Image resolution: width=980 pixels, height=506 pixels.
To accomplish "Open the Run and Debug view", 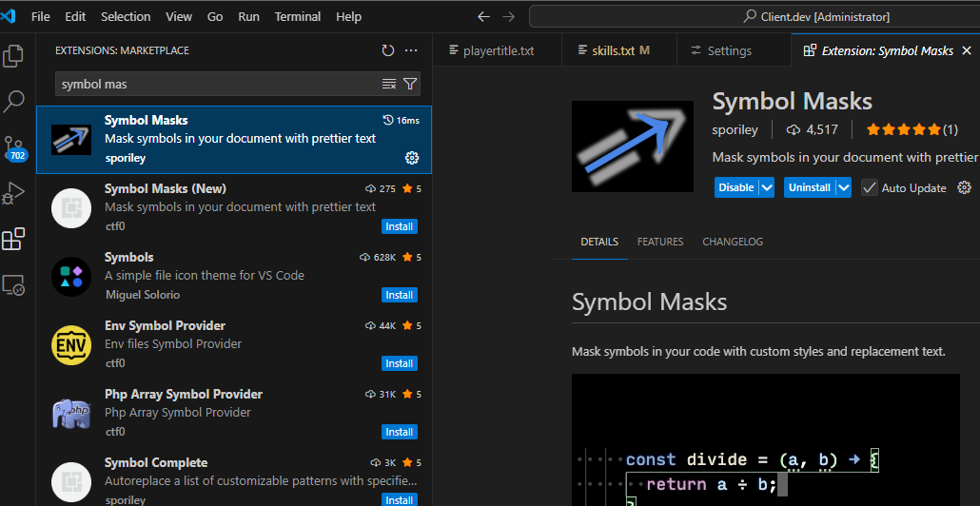I will pyautogui.click(x=13, y=194).
